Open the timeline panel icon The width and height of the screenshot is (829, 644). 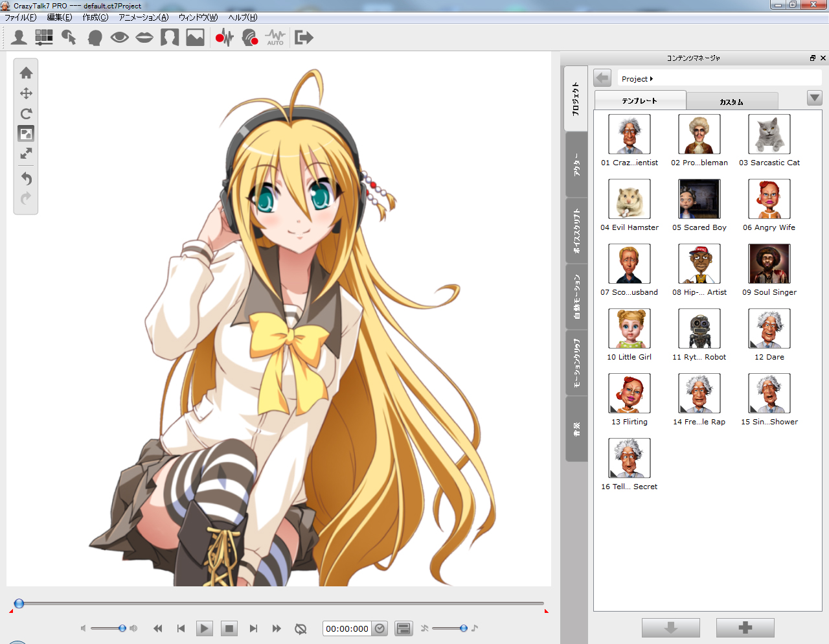click(403, 628)
